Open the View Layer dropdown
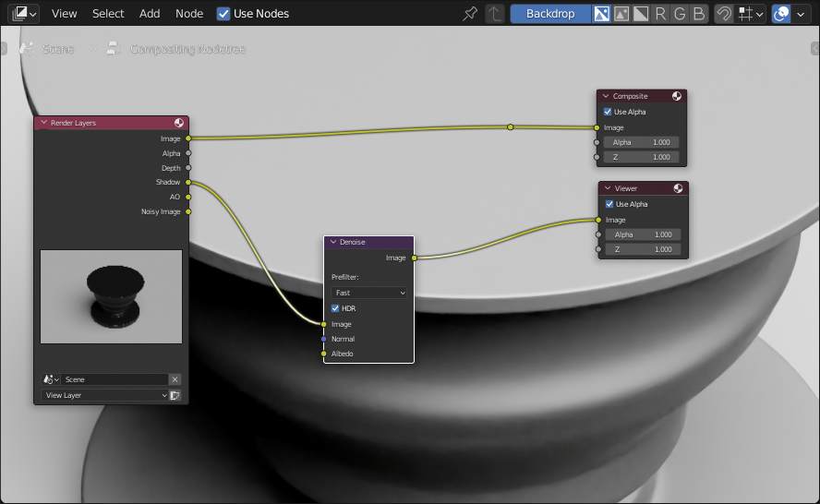The width and height of the screenshot is (820, 504). pos(104,395)
